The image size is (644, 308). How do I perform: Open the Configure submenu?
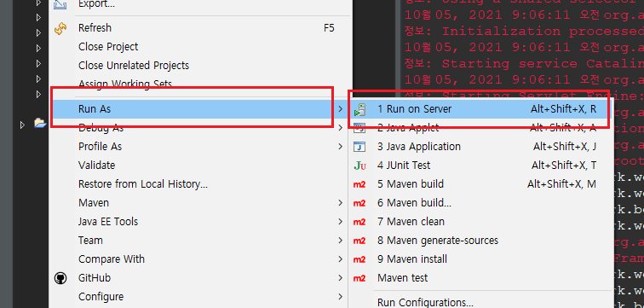(x=199, y=297)
